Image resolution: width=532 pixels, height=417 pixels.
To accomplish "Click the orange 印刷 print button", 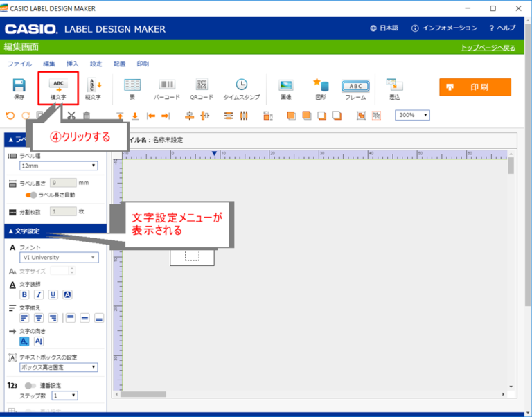I will [x=475, y=87].
